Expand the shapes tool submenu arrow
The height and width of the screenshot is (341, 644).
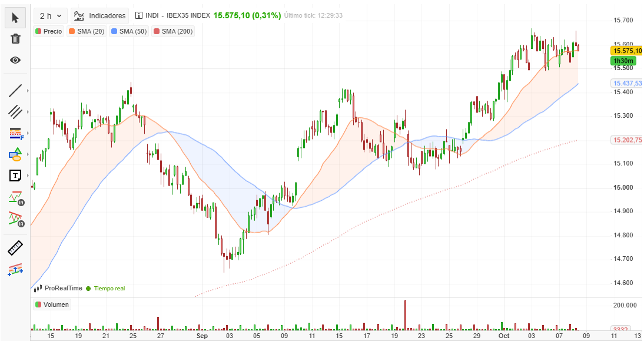point(28,154)
